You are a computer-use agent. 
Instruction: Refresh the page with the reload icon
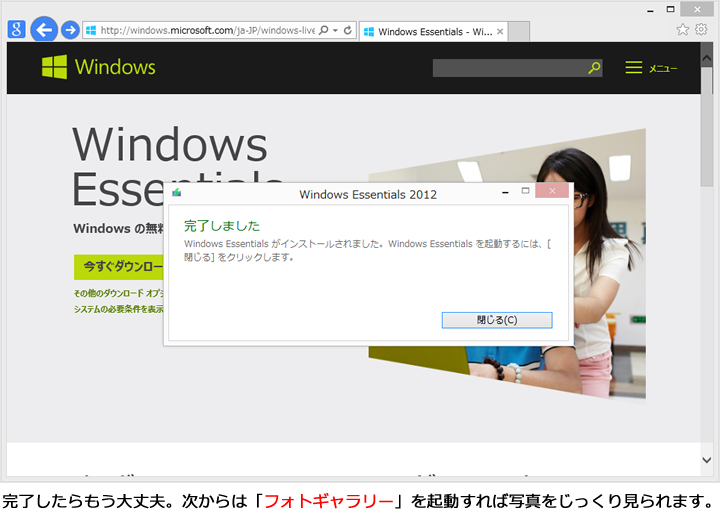coord(348,30)
